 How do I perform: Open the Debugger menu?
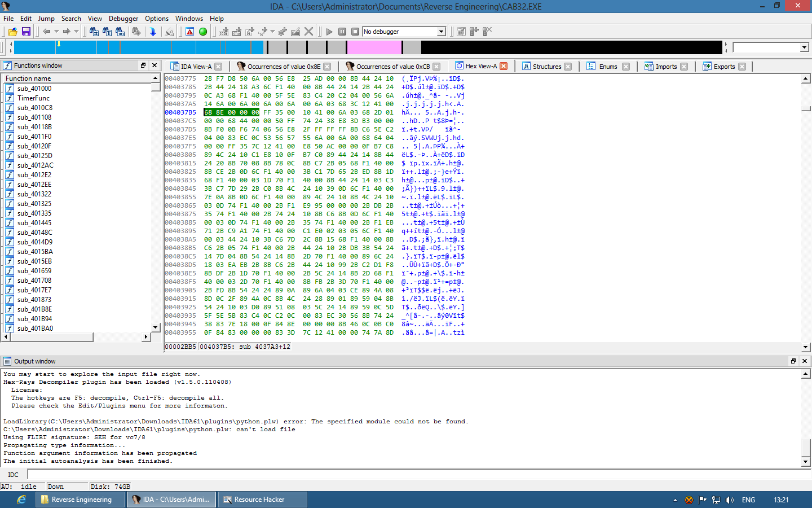[123, 19]
